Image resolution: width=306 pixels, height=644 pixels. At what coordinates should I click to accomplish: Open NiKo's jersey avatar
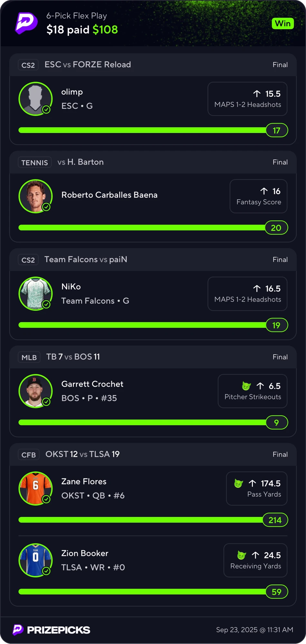pyautogui.click(x=35, y=294)
